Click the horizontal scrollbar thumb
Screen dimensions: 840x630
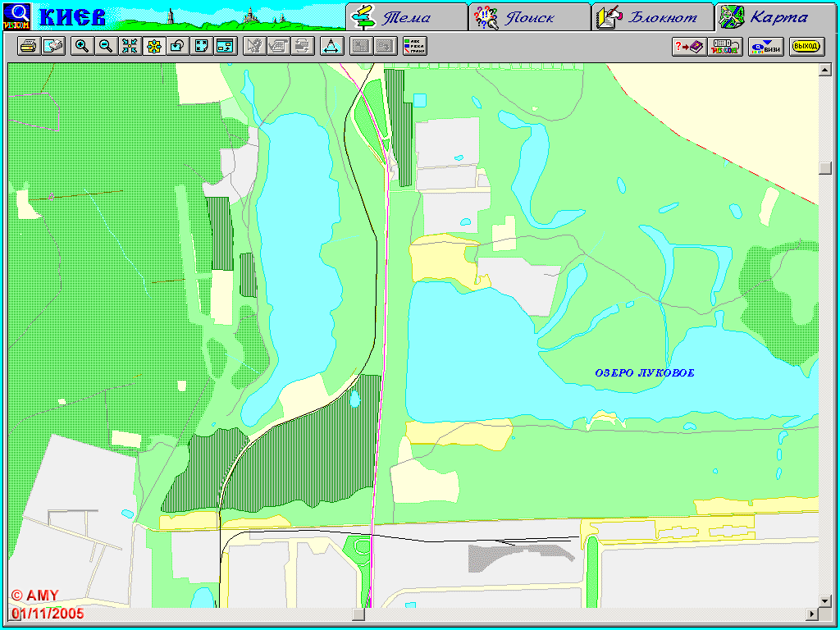tap(358, 614)
